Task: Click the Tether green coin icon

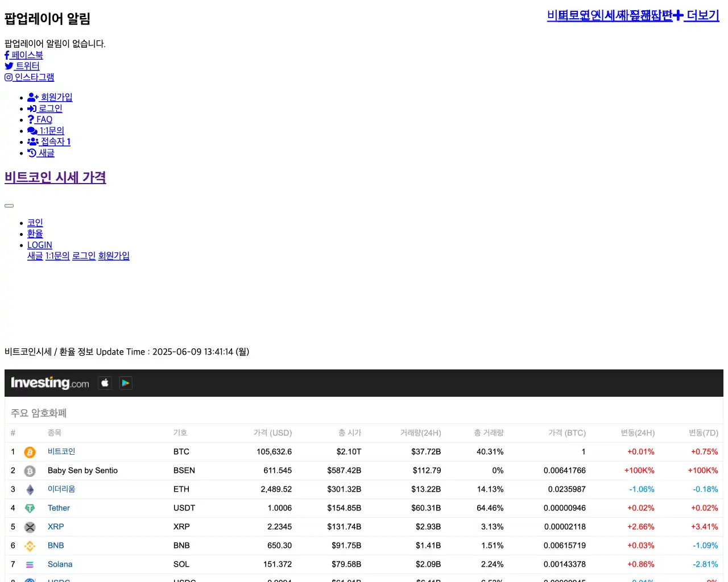Action: point(30,509)
